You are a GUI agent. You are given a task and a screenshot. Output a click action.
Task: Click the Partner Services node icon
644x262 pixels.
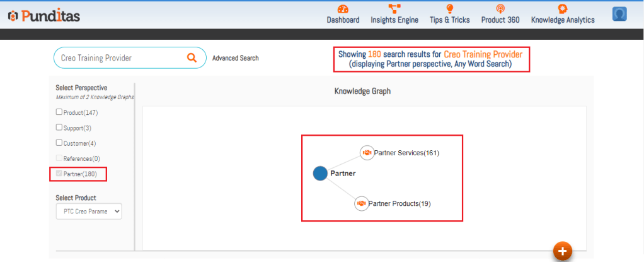[367, 153]
